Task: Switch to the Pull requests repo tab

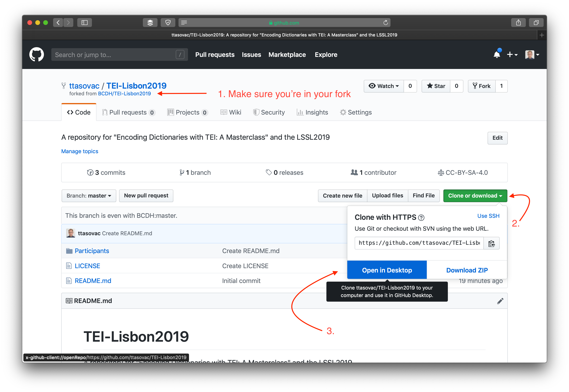Action: tap(128, 113)
